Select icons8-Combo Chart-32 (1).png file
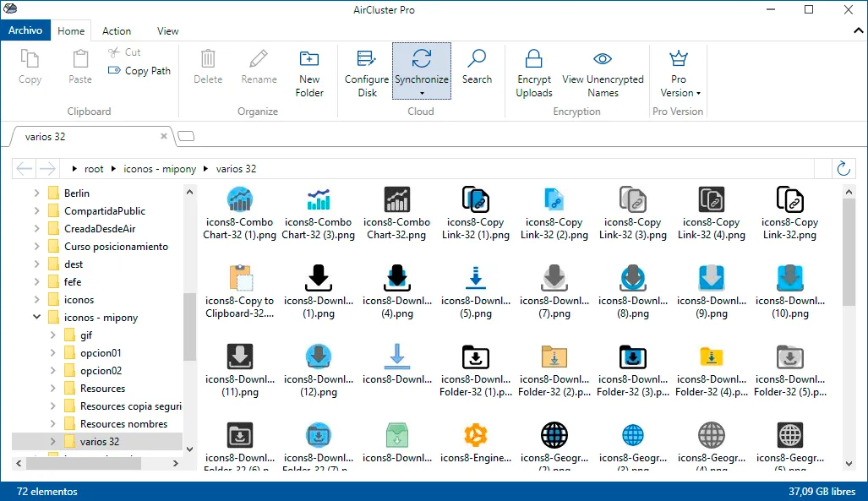The image size is (868, 501). pyautogui.click(x=240, y=213)
